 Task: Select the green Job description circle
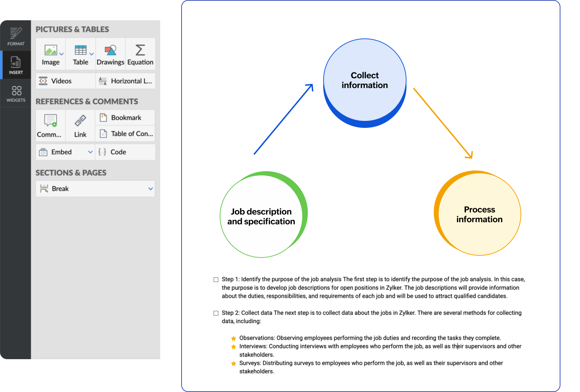pyautogui.click(x=263, y=216)
